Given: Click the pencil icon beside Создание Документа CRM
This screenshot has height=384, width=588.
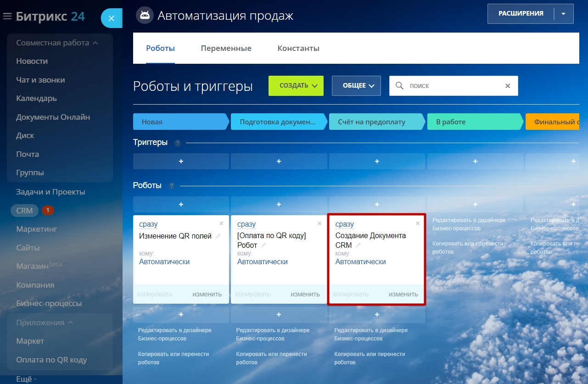Looking at the screenshot, I should coord(358,245).
